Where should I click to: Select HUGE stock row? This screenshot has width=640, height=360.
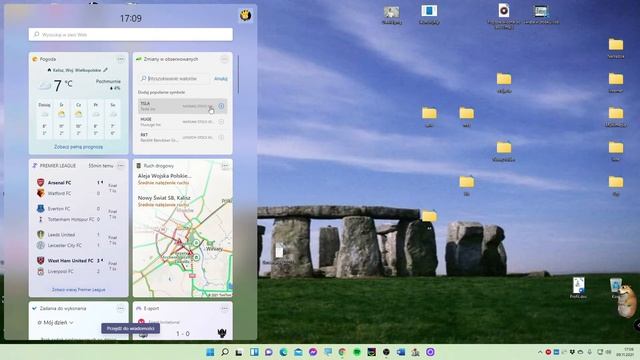[x=182, y=122]
